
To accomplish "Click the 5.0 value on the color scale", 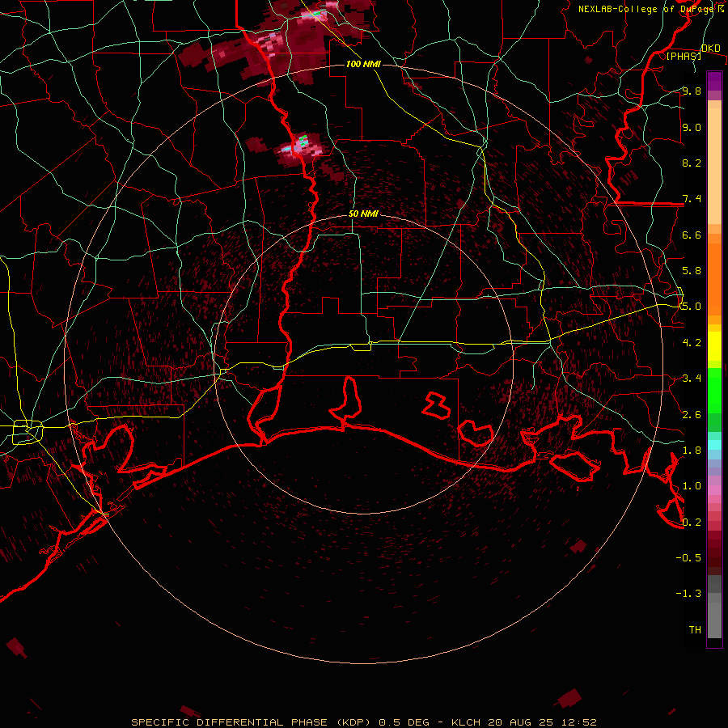I will coord(692,307).
